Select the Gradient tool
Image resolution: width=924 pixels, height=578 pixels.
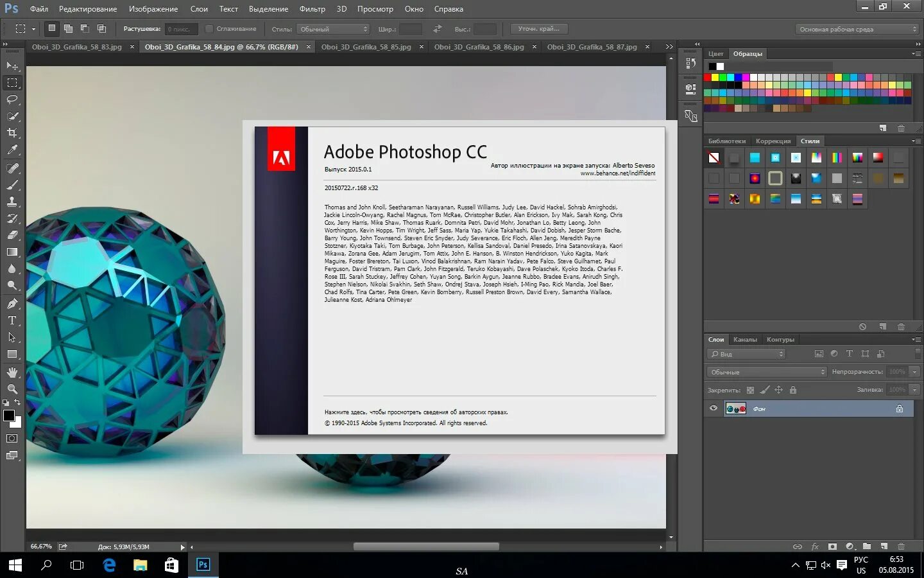pyautogui.click(x=12, y=252)
